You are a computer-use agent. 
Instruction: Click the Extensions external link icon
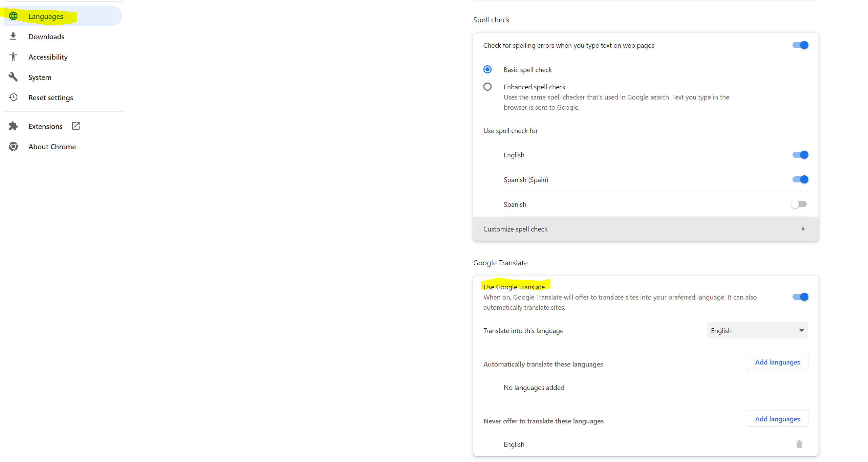(x=76, y=126)
